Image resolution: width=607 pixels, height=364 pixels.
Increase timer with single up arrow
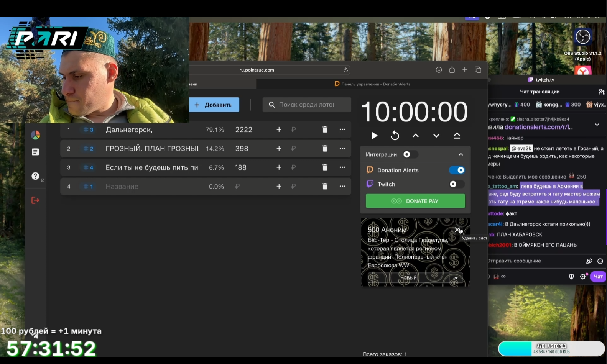click(x=416, y=136)
